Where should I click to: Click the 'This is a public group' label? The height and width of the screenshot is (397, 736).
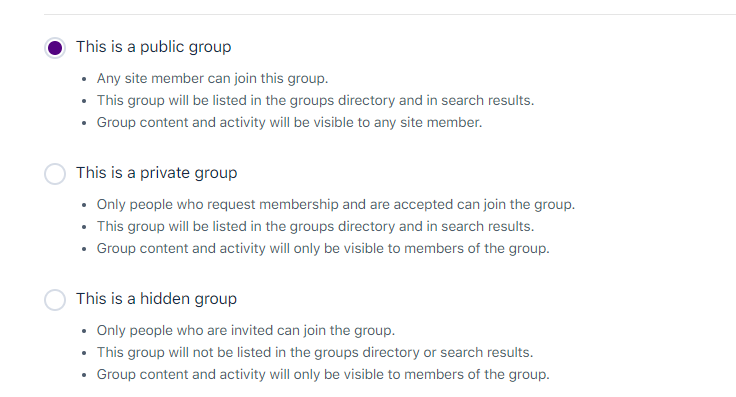pyautogui.click(x=153, y=47)
